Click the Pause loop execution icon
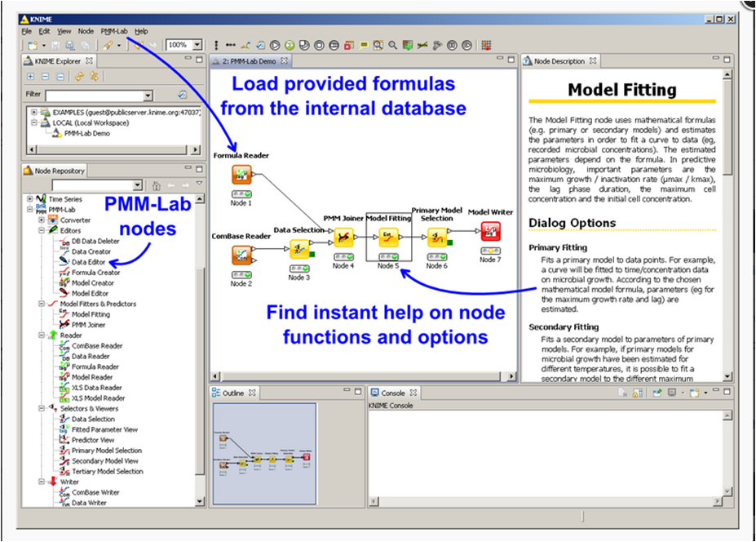This screenshot has height=542, width=756. click(452, 46)
